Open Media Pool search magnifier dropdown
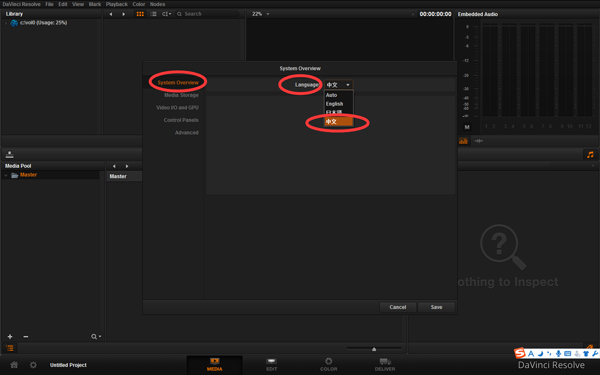Image resolution: width=600 pixels, height=375 pixels. (96, 337)
